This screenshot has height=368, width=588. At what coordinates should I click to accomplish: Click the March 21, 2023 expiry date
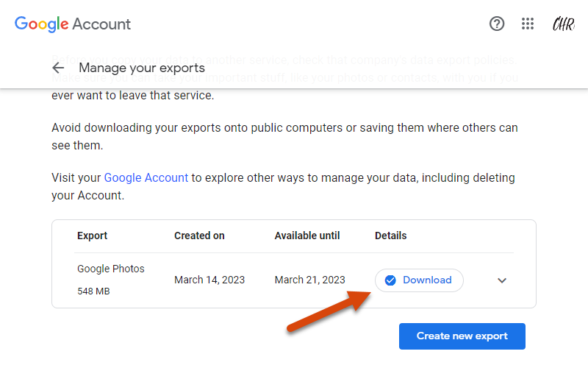(309, 280)
